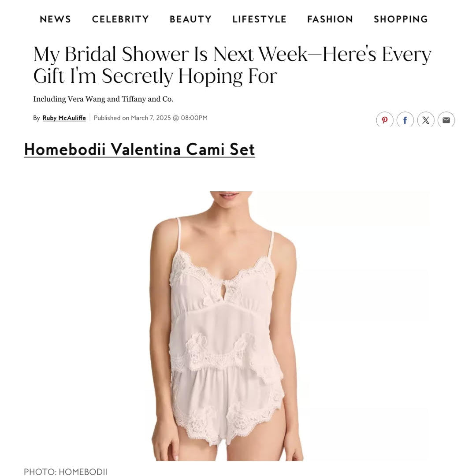The image size is (476, 476).
Task: Go to the CELEBRITY section
Action: 120,19
